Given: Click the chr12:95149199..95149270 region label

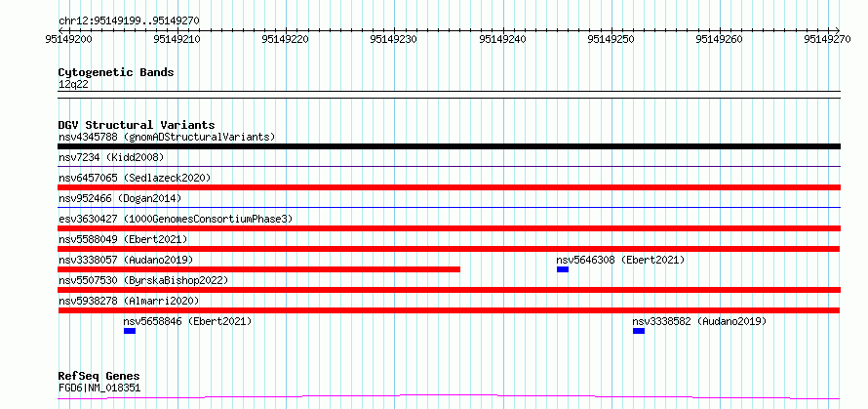Looking at the screenshot, I should point(130,20).
